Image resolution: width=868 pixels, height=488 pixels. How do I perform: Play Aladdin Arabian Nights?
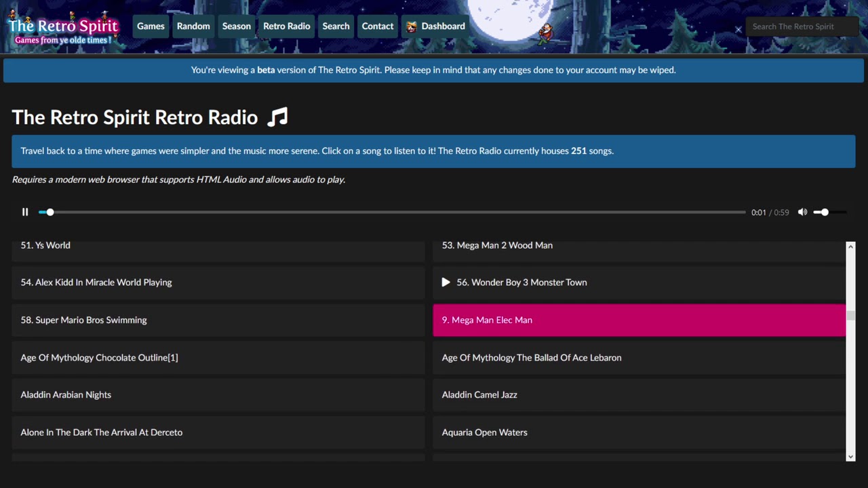(x=218, y=395)
